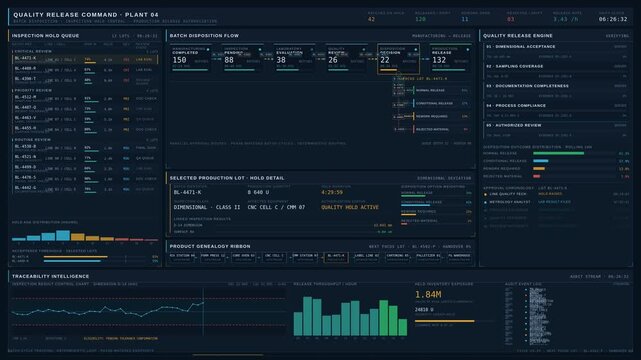Select the Label Line 02 genealogy node
Image resolution: width=641 pixels, height=360 pixels.
367,257
